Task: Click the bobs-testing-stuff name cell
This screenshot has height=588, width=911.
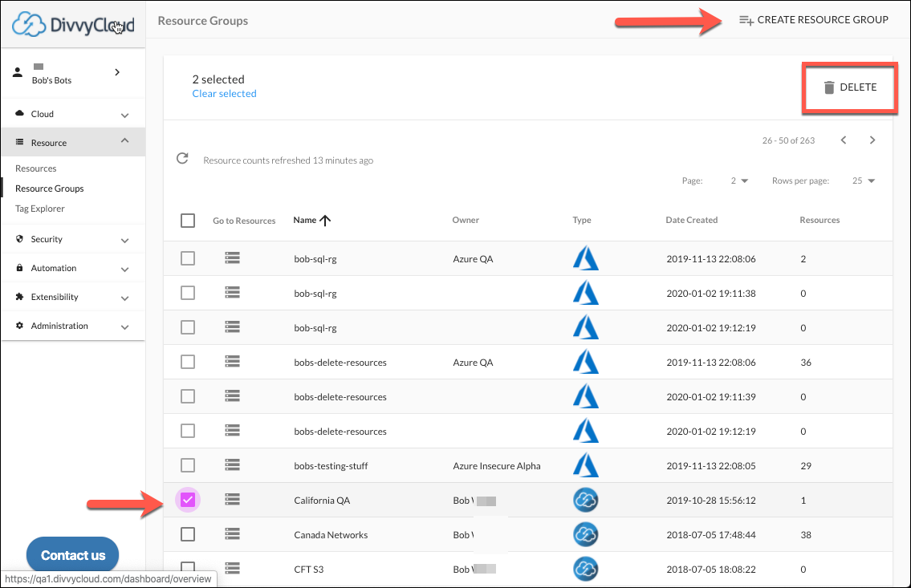Action: (331, 465)
